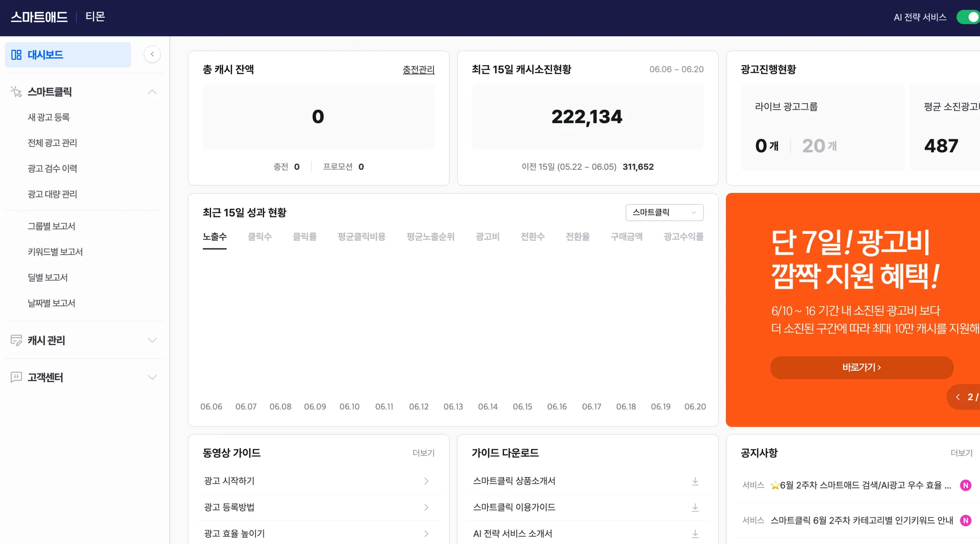The height and width of the screenshot is (544, 980).
Task: Click the 캐시 관리 card icon
Action: [16, 340]
